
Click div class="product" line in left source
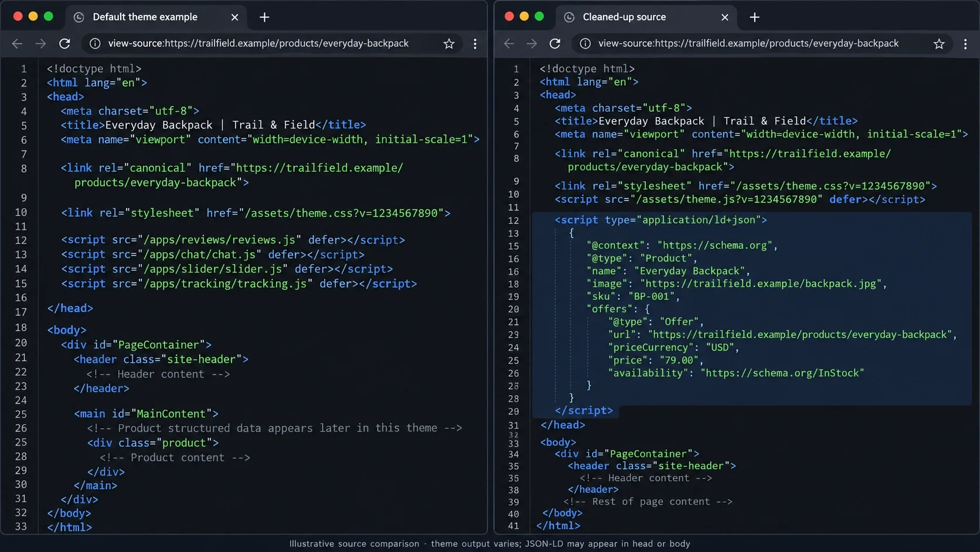click(153, 443)
